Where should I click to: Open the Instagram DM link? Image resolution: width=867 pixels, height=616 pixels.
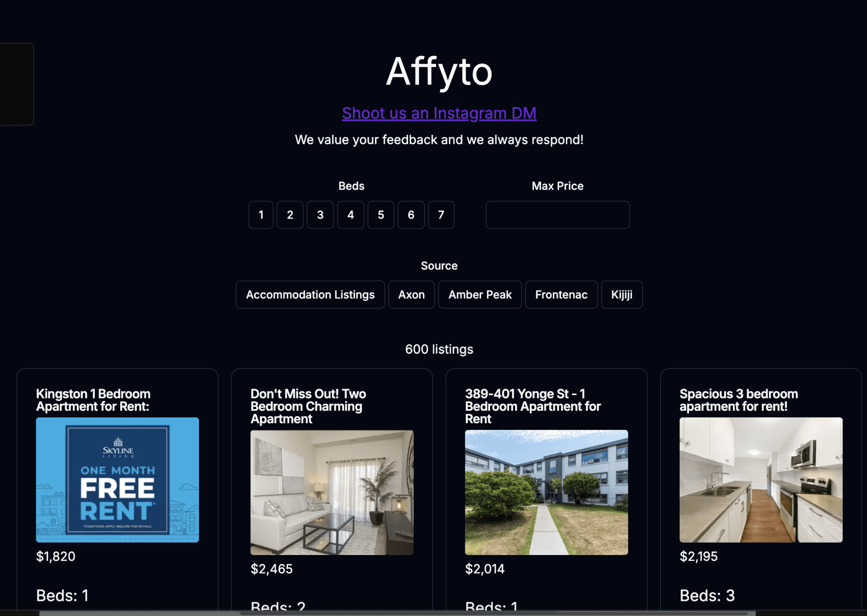pos(439,113)
